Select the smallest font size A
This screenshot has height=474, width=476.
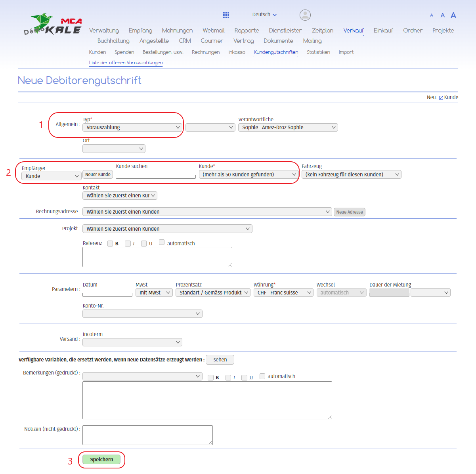[432, 15]
